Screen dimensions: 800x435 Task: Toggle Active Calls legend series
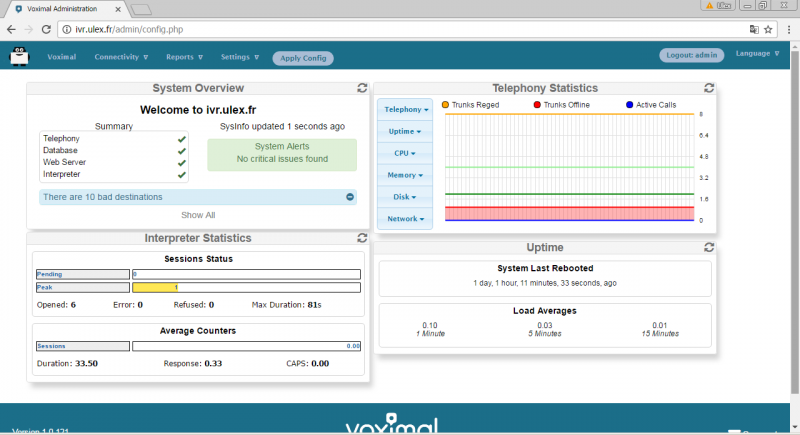(651, 105)
